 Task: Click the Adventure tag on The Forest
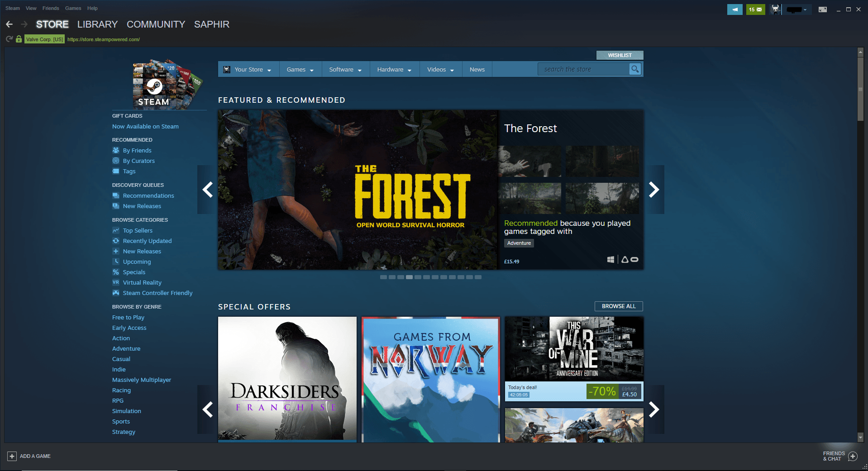(x=519, y=243)
